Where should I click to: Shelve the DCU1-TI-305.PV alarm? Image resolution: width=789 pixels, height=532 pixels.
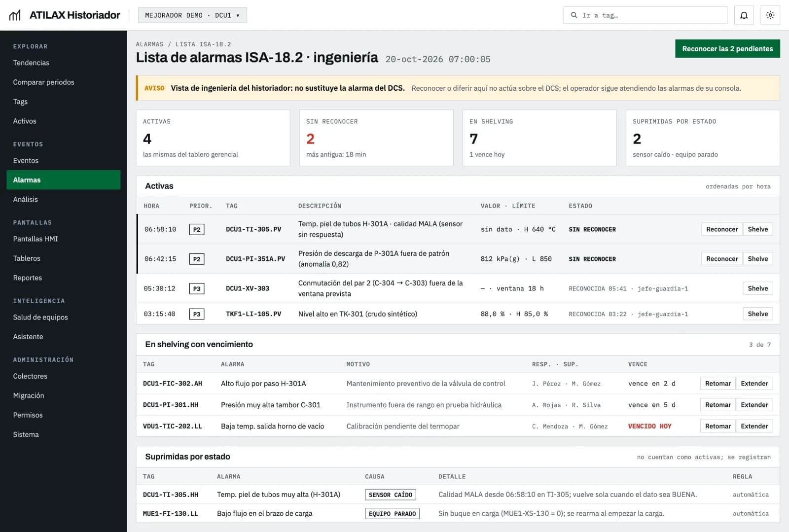tap(758, 229)
